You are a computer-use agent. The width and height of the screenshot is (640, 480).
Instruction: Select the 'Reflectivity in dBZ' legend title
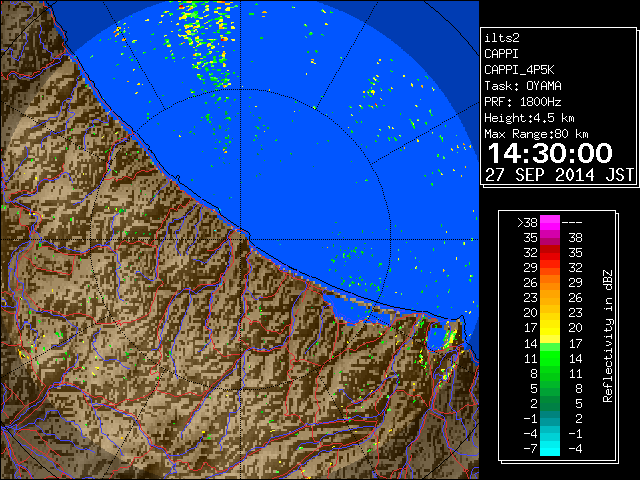click(x=607, y=336)
